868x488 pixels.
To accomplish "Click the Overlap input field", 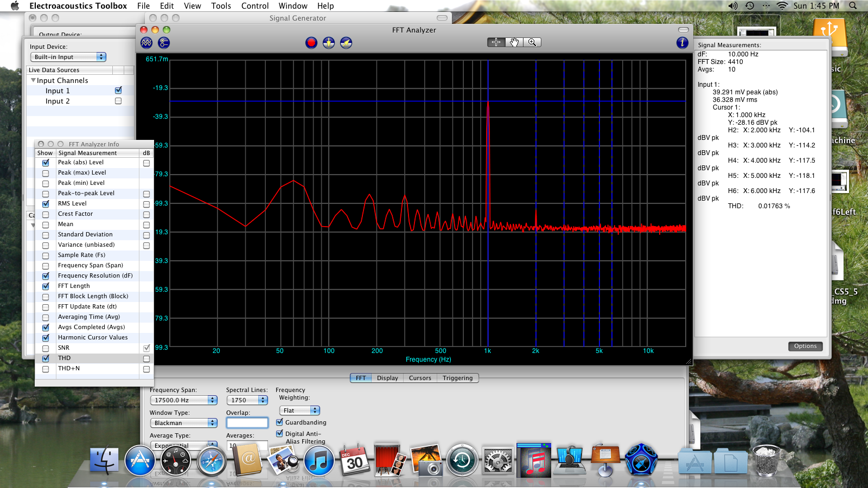I will click(247, 422).
